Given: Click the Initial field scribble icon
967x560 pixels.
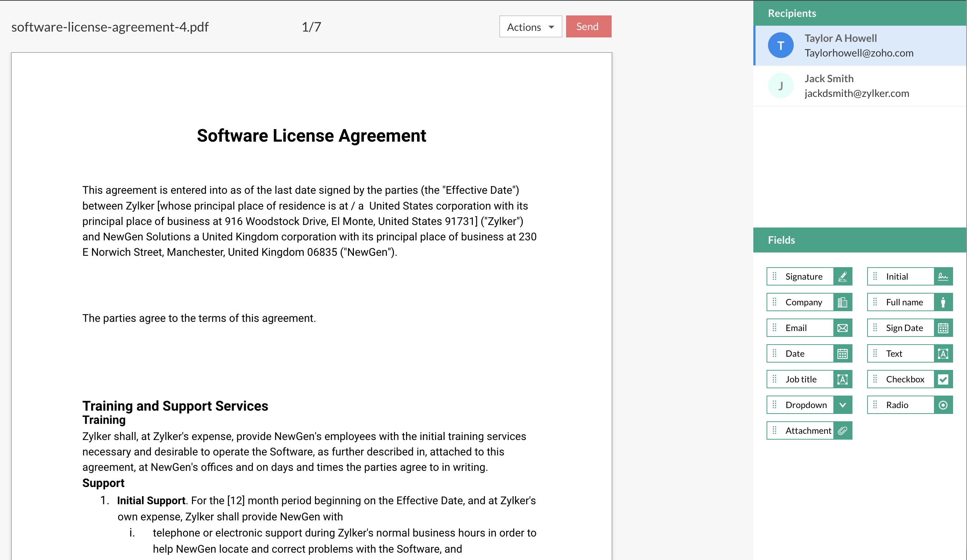Looking at the screenshot, I should click(943, 277).
